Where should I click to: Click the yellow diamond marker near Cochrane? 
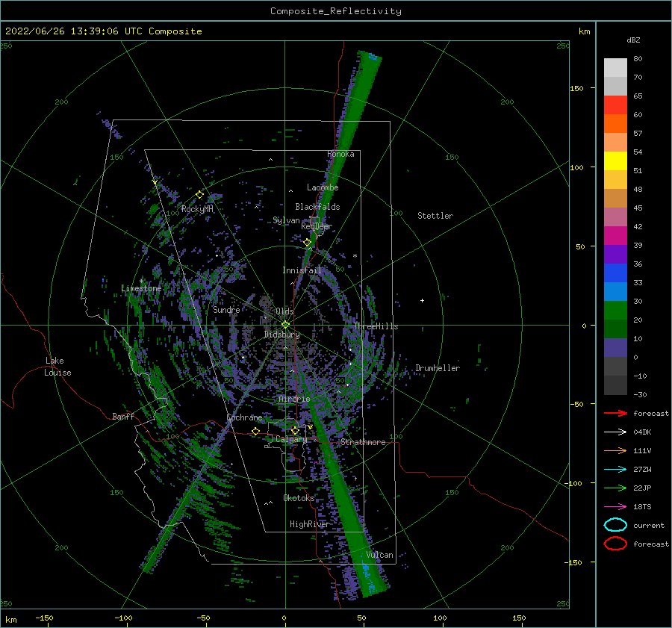click(x=255, y=431)
